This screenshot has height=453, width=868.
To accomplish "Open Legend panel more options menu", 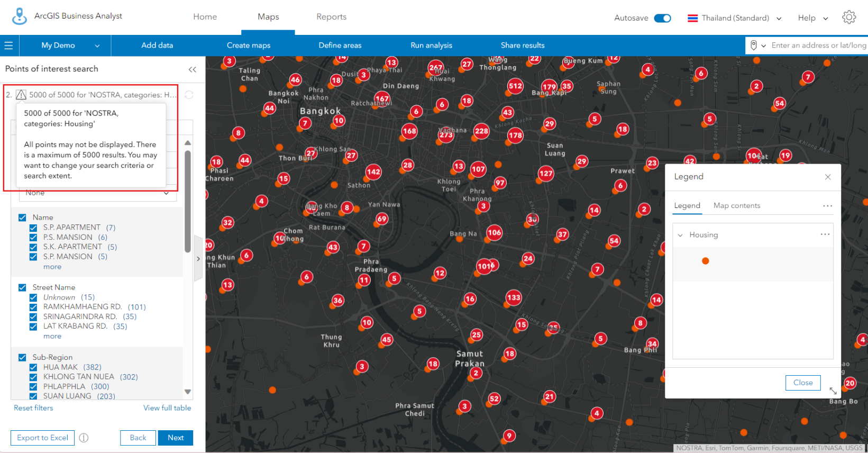I will click(x=828, y=206).
